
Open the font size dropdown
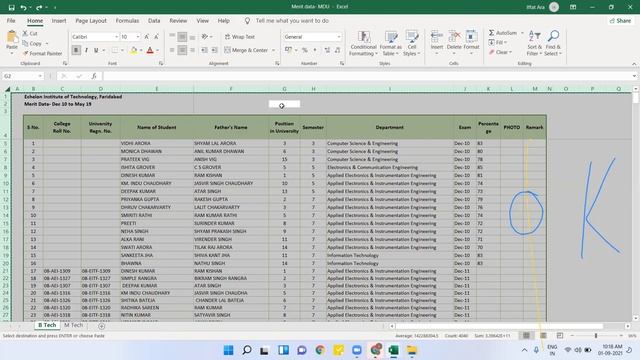[x=138, y=37]
